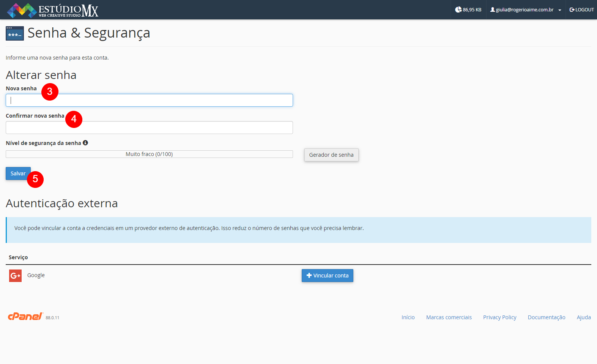The width and height of the screenshot is (597, 364).
Task: Click the Senha & Segurança page icon
Action: [x=15, y=33]
